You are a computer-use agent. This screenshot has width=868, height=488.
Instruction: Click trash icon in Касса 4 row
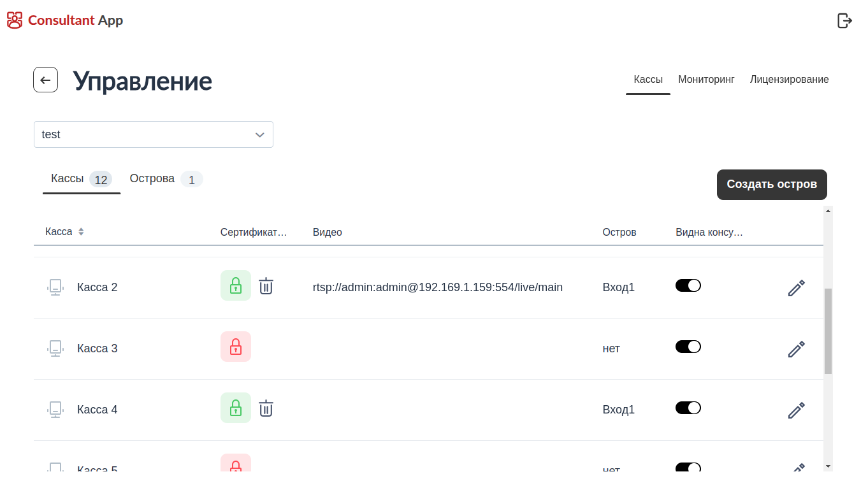[266, 408]
